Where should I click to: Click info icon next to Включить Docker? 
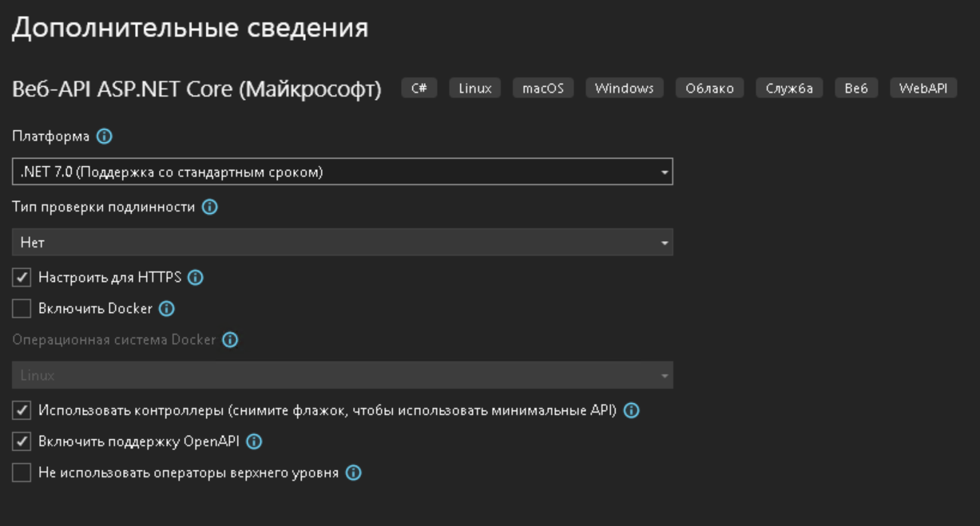click(x=166, y=309)
